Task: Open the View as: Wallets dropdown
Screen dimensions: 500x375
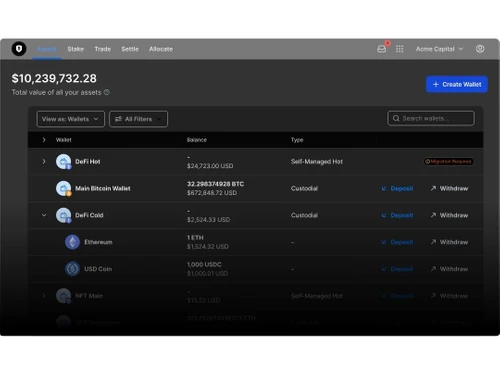Action: pyautogui.click(x=70, y=119)
